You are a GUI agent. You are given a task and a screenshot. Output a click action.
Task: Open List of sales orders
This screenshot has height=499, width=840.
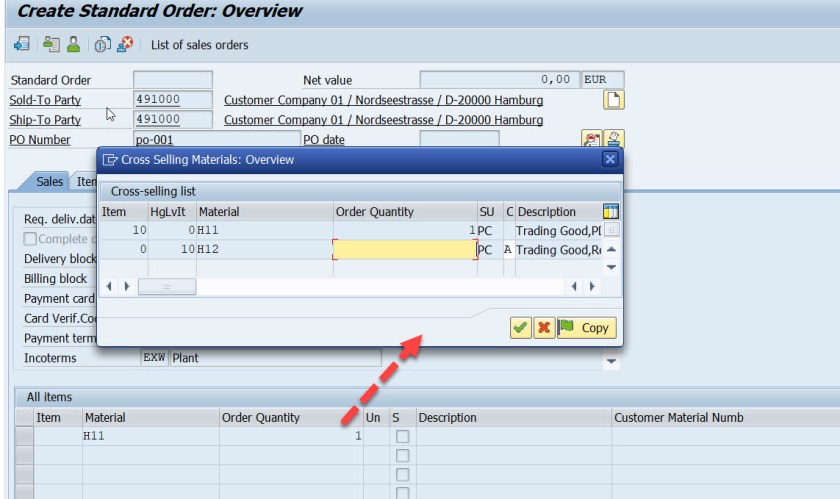pos(199,45)
